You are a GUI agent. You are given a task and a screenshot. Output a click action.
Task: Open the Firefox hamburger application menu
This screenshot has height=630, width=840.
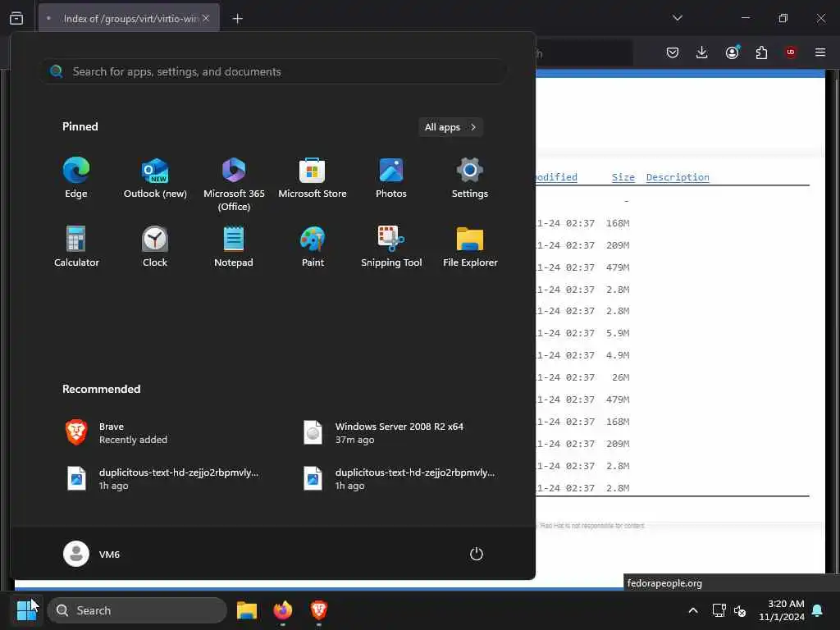click(x=820, y=52)
